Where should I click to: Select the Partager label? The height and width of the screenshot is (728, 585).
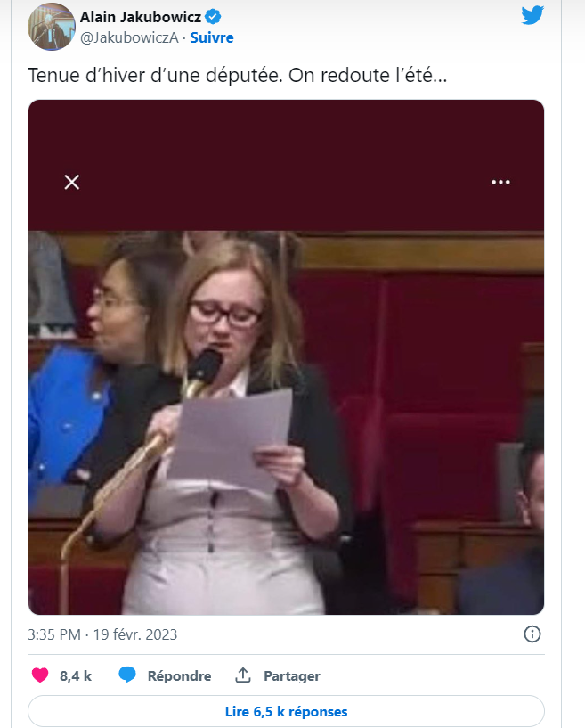click(292, 676)
